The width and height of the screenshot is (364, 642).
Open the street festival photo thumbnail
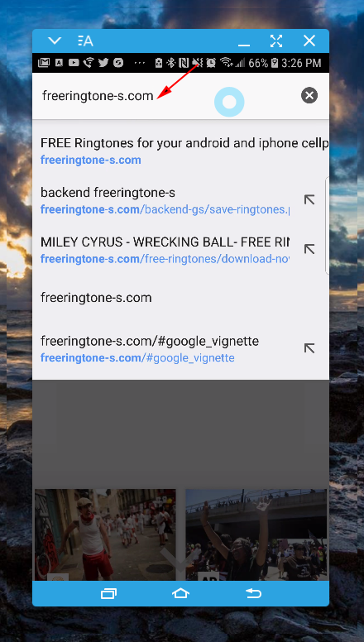(x=105, y=534)
